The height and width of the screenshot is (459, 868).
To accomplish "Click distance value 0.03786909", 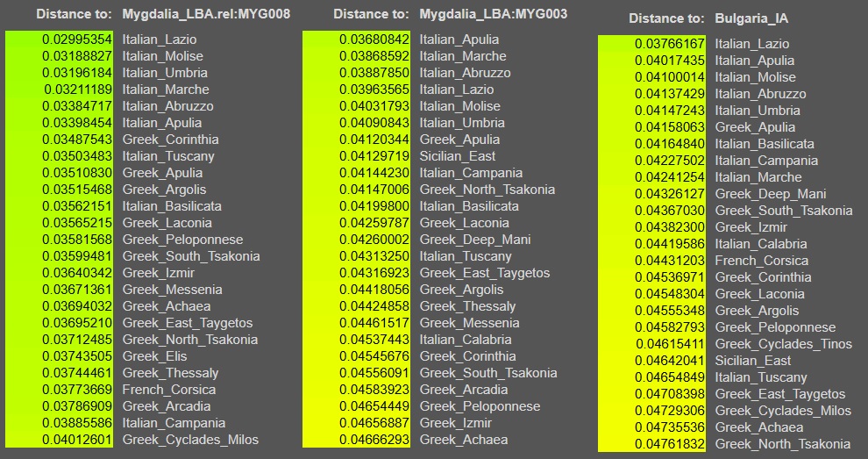I will click(77, 405).
